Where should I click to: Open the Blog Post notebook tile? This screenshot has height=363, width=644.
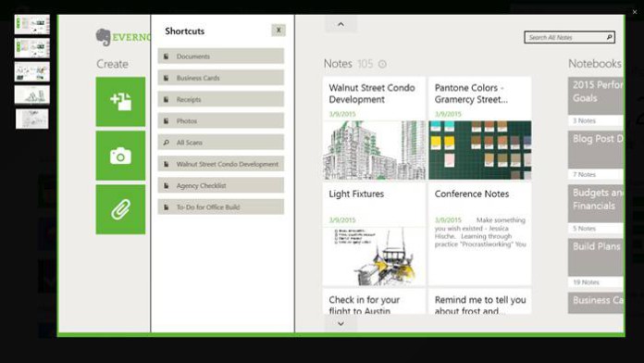click(596, 155)
